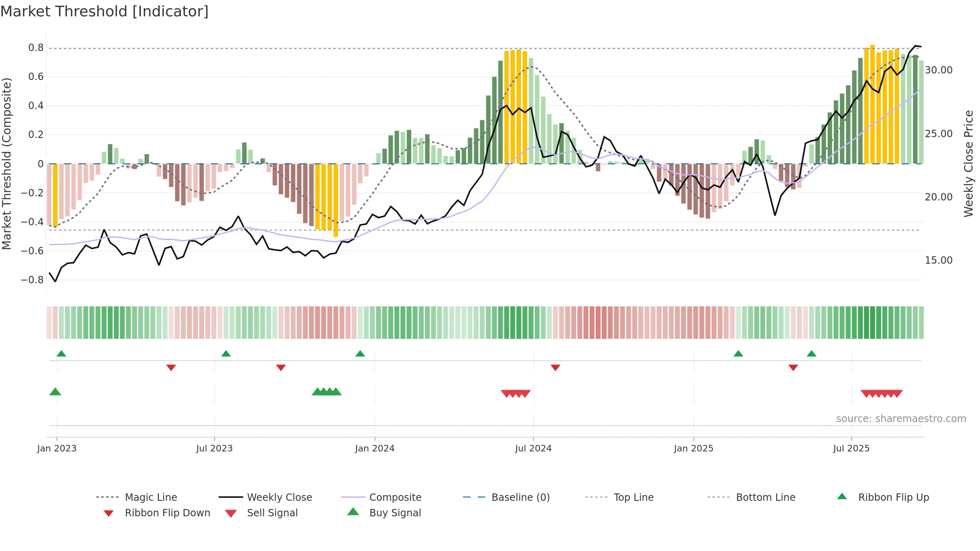Click the Jul 2025 x-axis label
980x551 pixels.
(x=851, y=449)
